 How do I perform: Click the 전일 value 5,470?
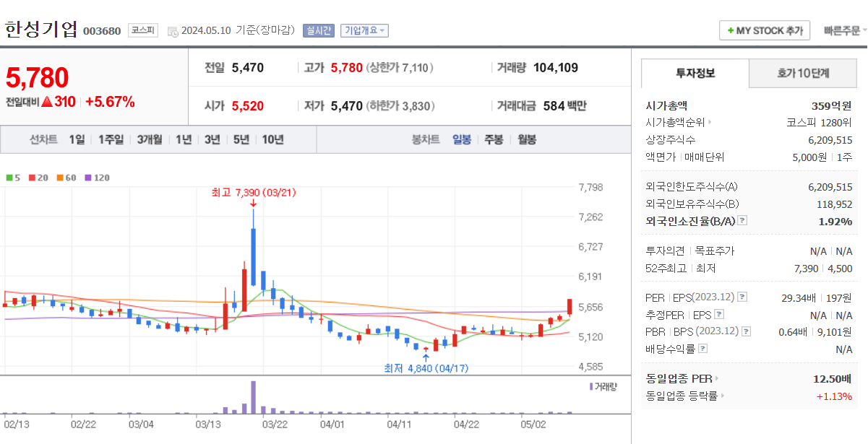tap(248, 68)
